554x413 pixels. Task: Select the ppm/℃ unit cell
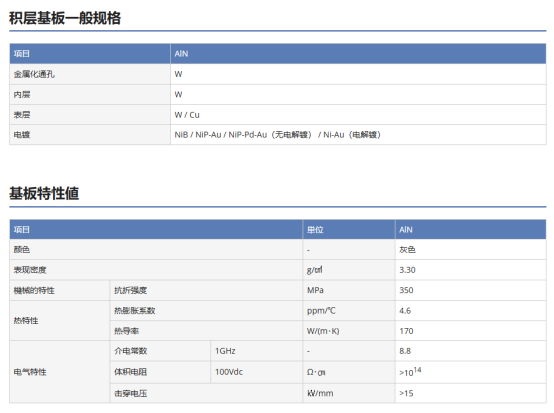click(349, 311)
